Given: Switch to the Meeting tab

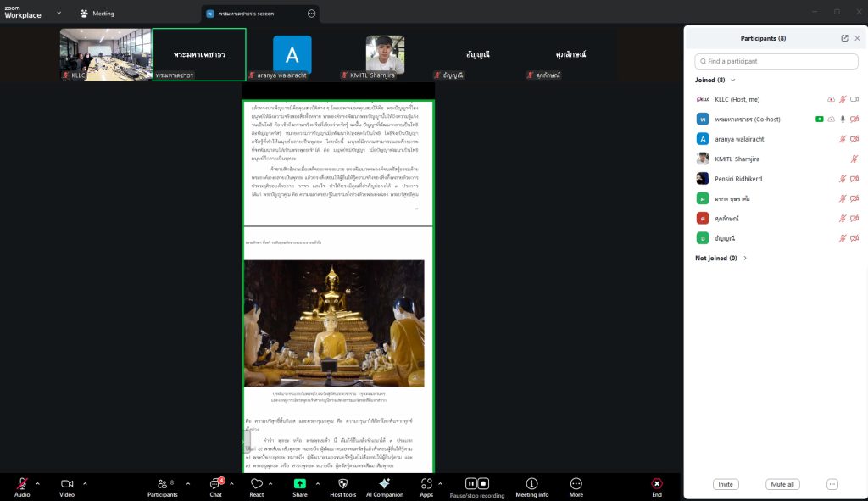Looking at the screenshot, I should (97, 14).
